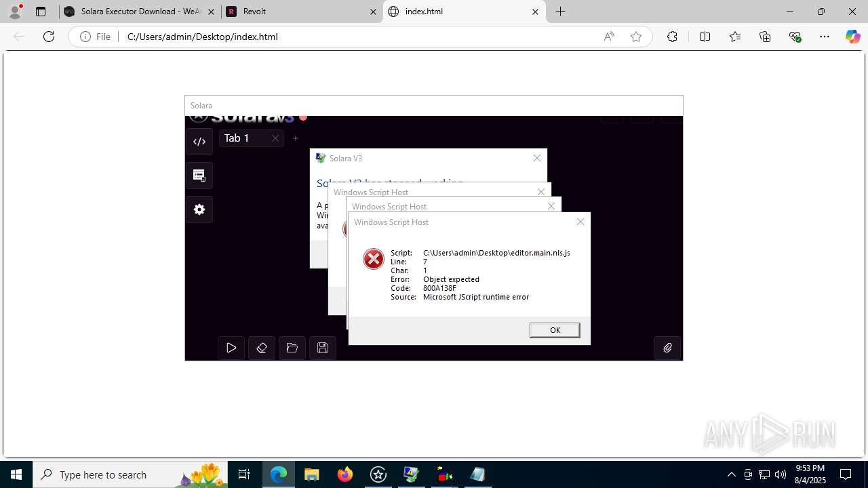Click the address bar file path
Image resolution: width=868 pixels, height=488 pixels.
coord(203,37)
